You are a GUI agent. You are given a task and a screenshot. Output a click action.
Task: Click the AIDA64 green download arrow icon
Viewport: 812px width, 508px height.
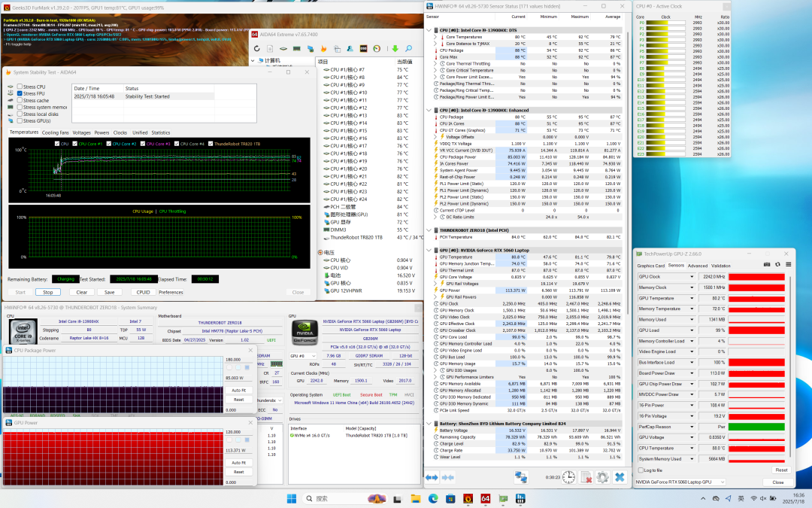coord(395,49)
